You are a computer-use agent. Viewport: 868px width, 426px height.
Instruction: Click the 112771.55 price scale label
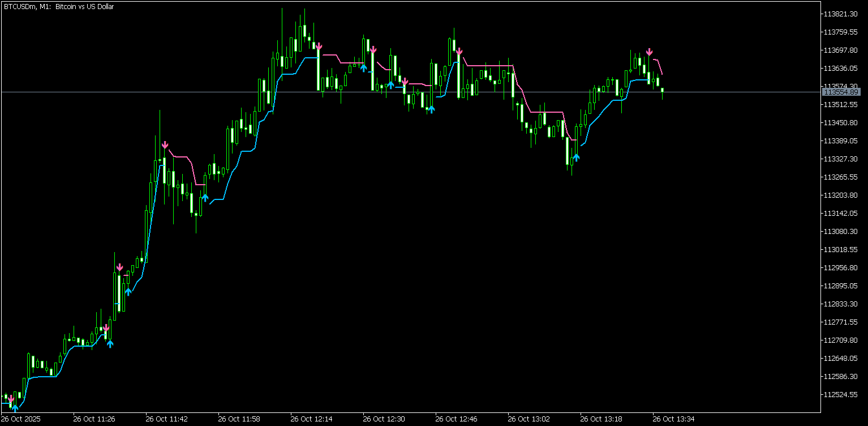841,322
